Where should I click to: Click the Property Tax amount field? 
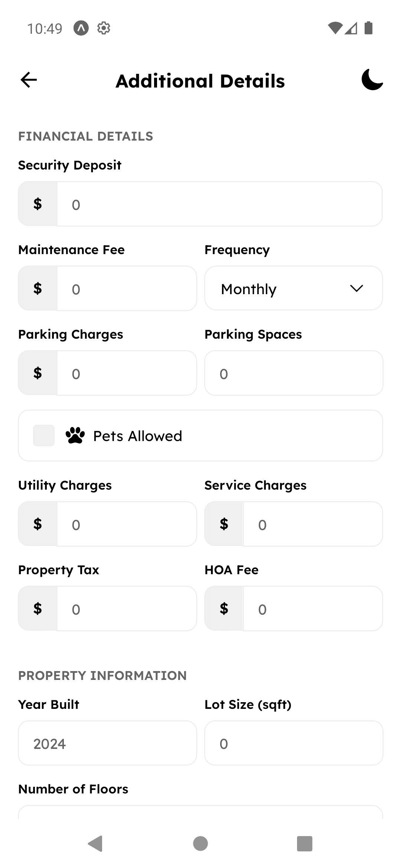[126, 609]
